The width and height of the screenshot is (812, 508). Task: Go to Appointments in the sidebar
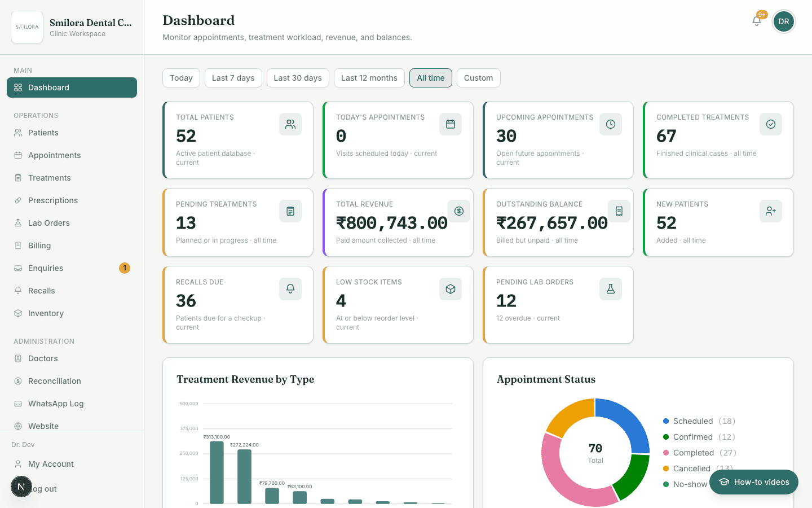(72, 155)
